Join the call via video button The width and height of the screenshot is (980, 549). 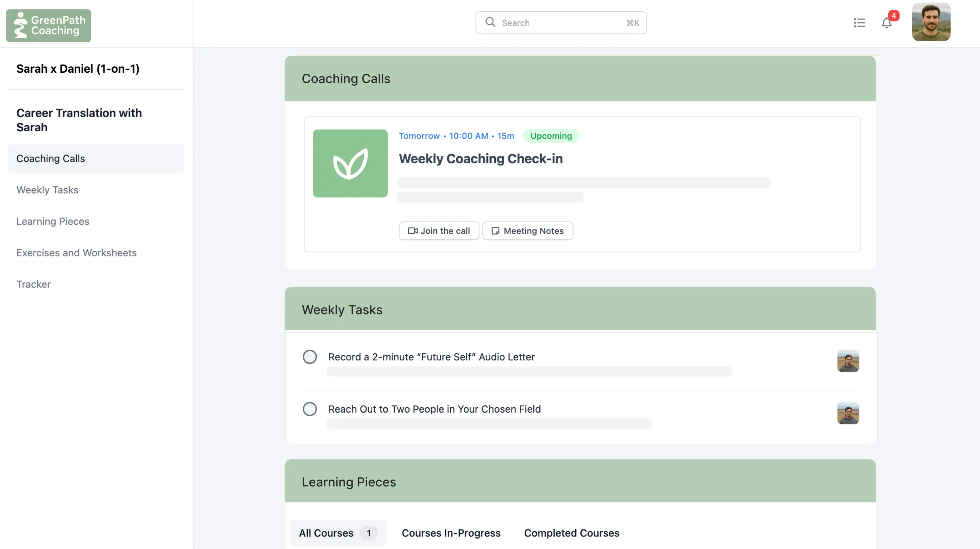click(x=439, y=231)
